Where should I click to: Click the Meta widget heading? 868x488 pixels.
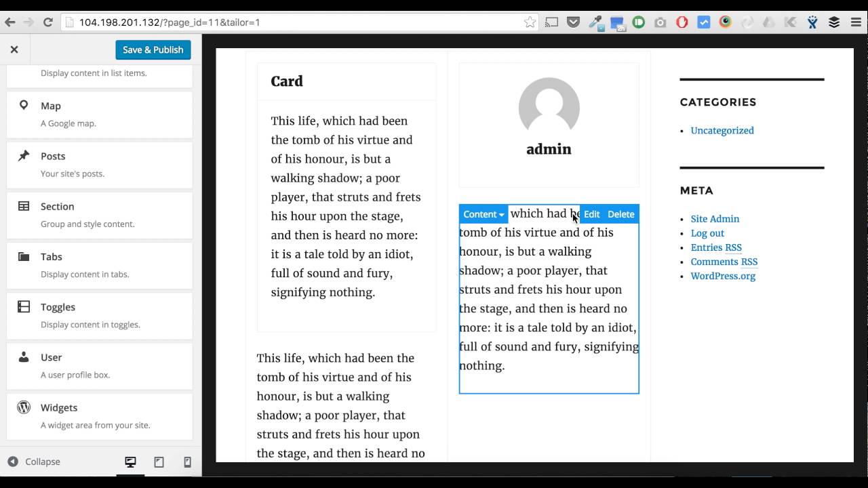(x=696, y=190)
